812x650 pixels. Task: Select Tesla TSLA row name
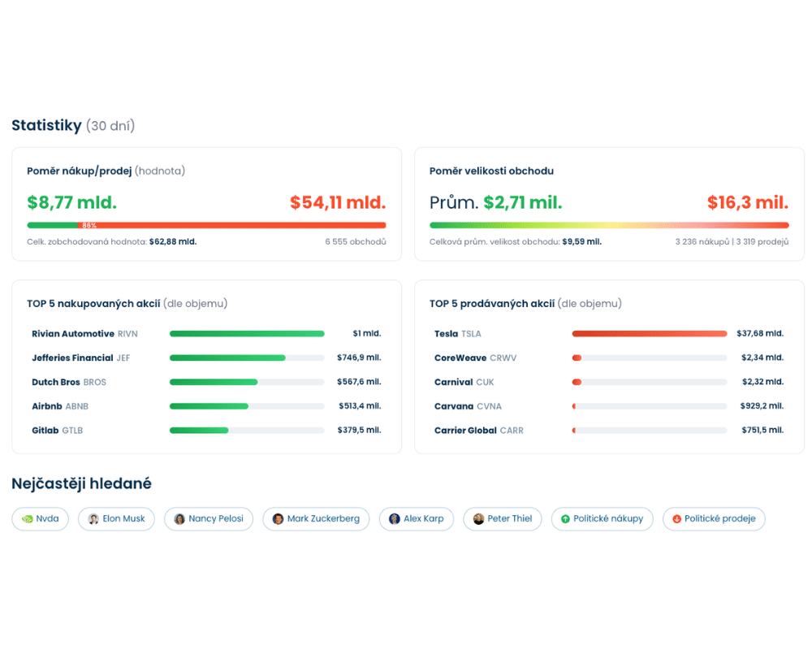[x=458, y=334]
